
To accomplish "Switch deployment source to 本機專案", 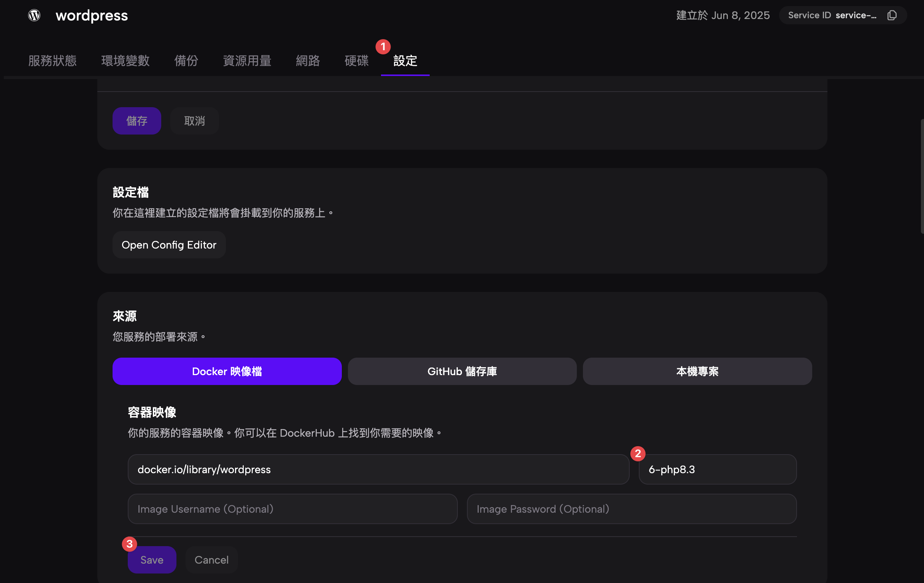I will [697, 371].
